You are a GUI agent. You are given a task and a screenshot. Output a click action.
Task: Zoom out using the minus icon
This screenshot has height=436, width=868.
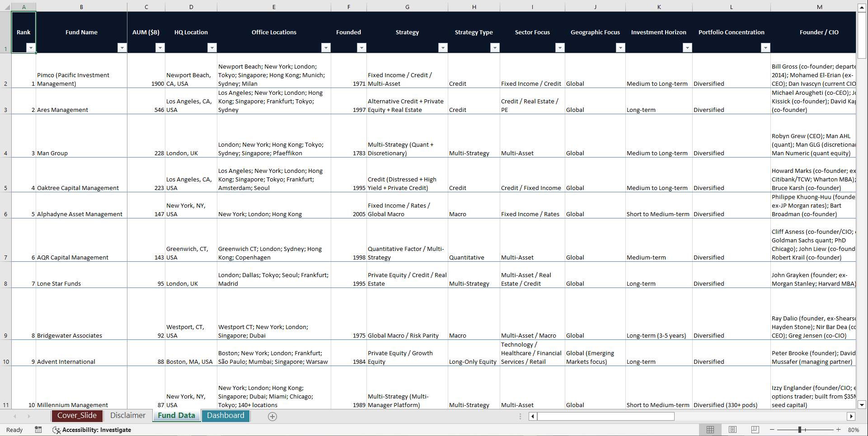tap(773, 430)
